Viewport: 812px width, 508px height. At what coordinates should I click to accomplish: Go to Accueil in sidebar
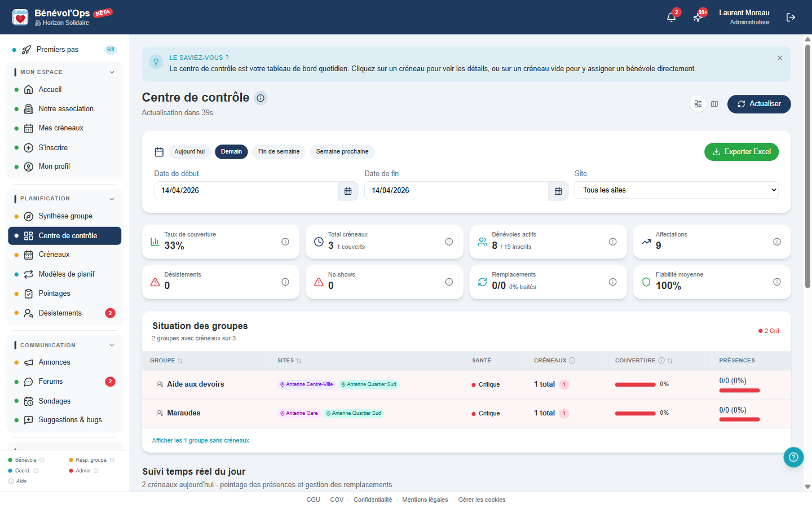pyautogui.click(x=64, y=90)
